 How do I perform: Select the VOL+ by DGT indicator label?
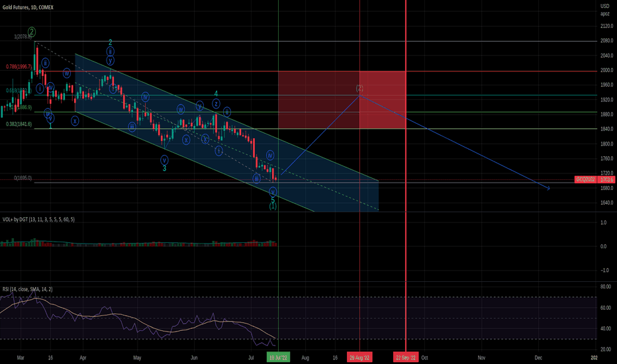point(38,219)
